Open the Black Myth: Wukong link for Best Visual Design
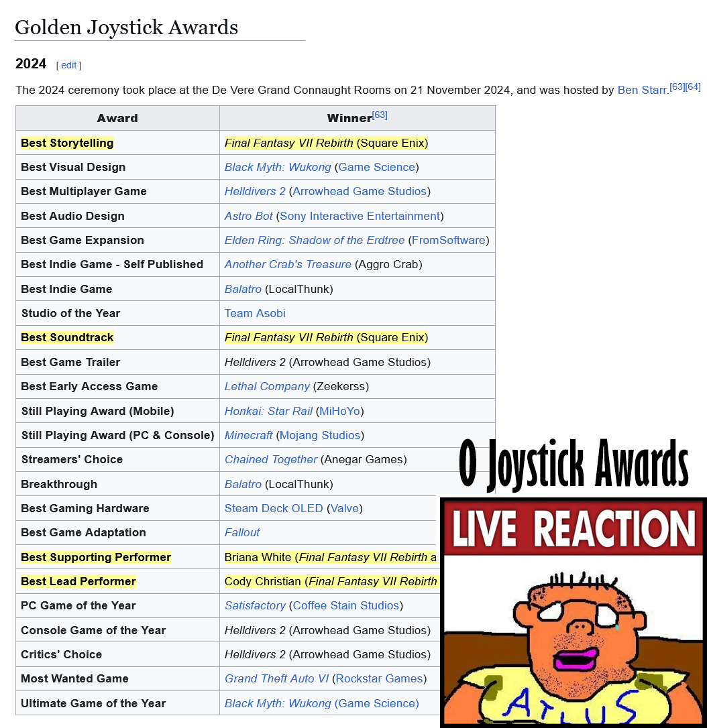Screen dimensions: 707x728 point(278,167)
